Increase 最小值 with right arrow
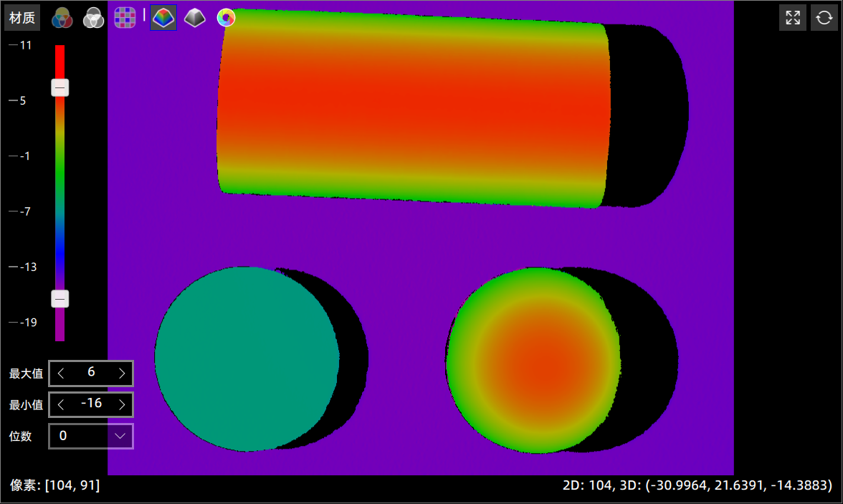The height and width of the screenshot is (504, 843). (122, 404)
